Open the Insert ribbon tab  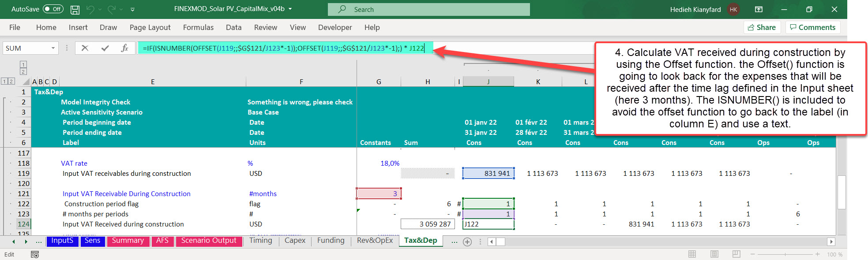tap(78, 27)
